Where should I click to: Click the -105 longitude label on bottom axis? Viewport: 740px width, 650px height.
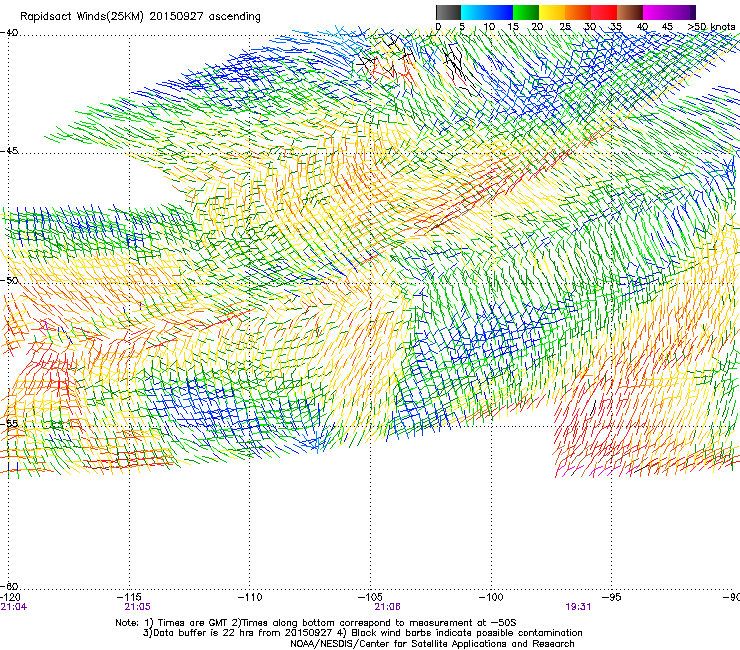coord(370,597)
